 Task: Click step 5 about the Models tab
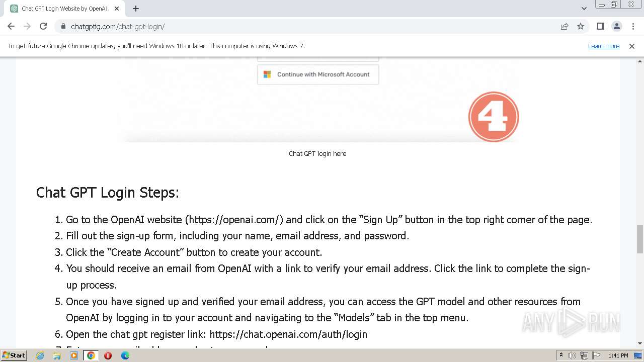point(323,310)
